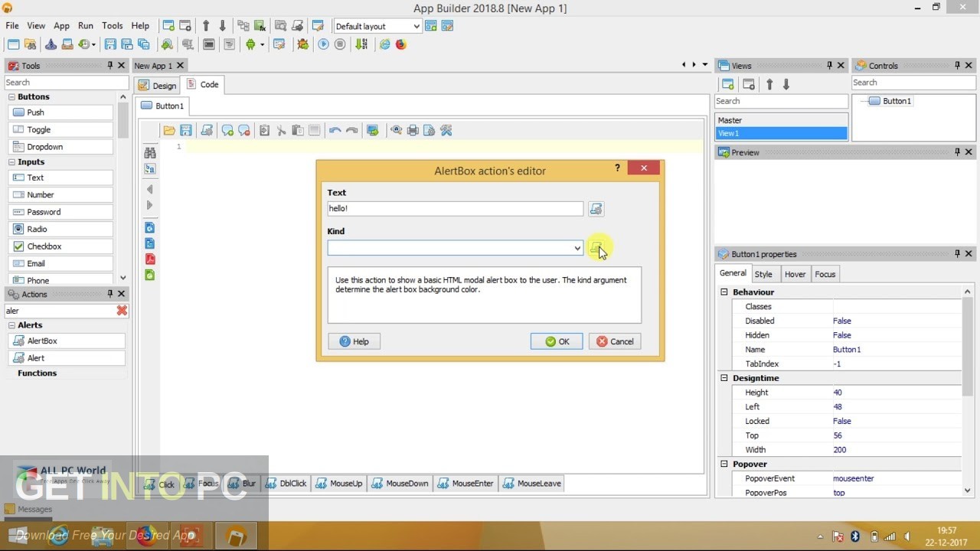This screenshot has width=980, height=551.
Task: Switch to the Style properties tab
Action: click(x=763, y=274)
